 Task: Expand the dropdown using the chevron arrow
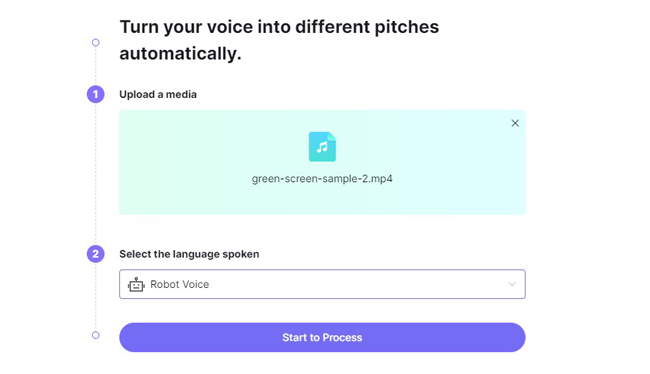pos(512,284)
